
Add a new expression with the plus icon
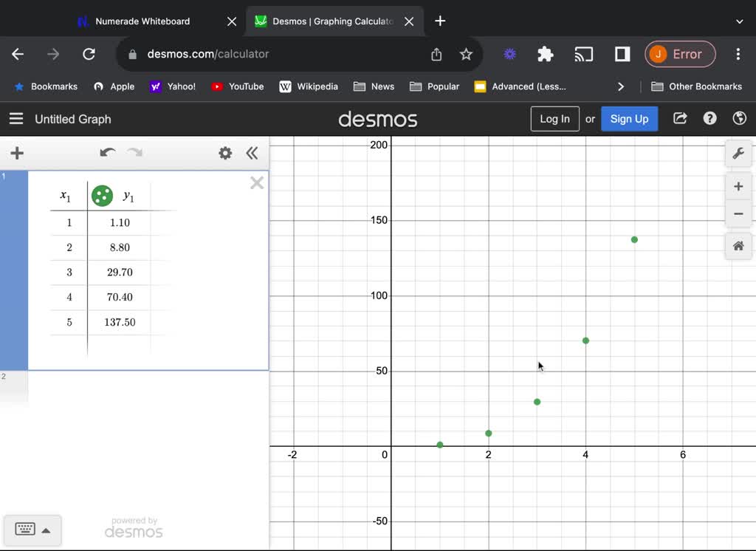click(x=16, y=153)
